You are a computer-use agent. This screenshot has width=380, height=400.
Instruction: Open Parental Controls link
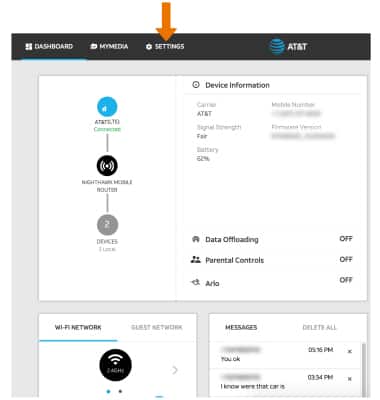234,260
